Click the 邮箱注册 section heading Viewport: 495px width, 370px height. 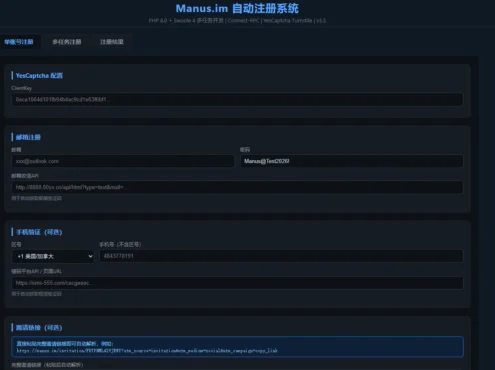(x=28, y=137)
